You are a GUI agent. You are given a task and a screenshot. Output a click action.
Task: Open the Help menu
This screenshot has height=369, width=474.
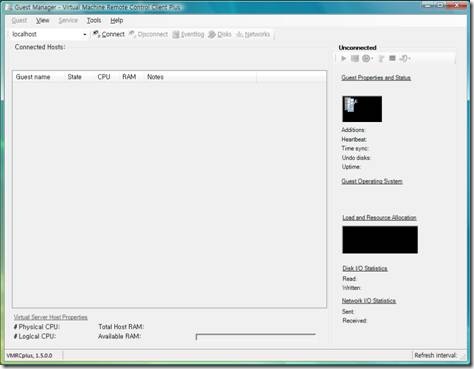click(117, 20)
